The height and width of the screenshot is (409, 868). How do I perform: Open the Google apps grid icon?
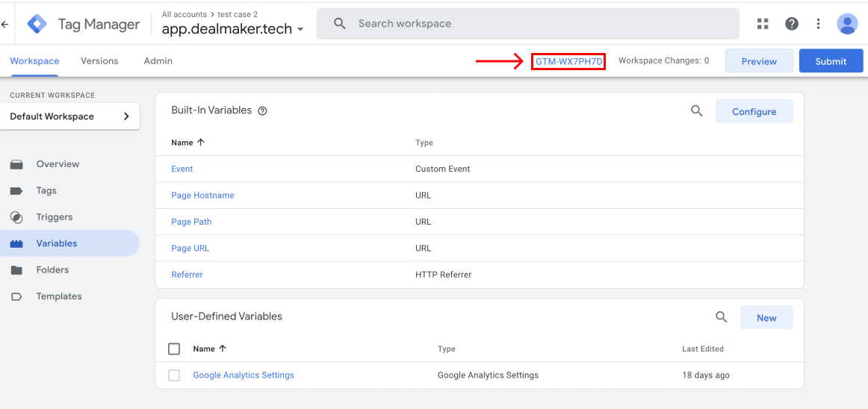(763, 24)
